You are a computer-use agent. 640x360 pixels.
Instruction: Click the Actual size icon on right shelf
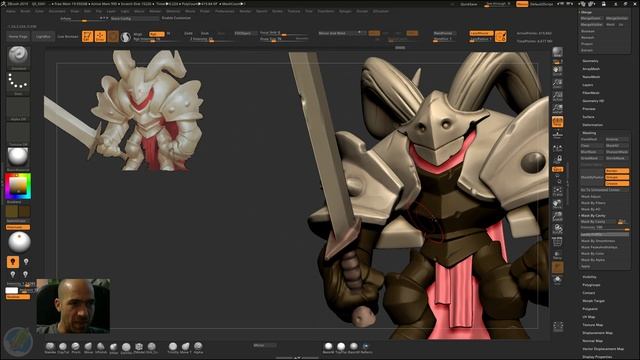tap(558, 96)
